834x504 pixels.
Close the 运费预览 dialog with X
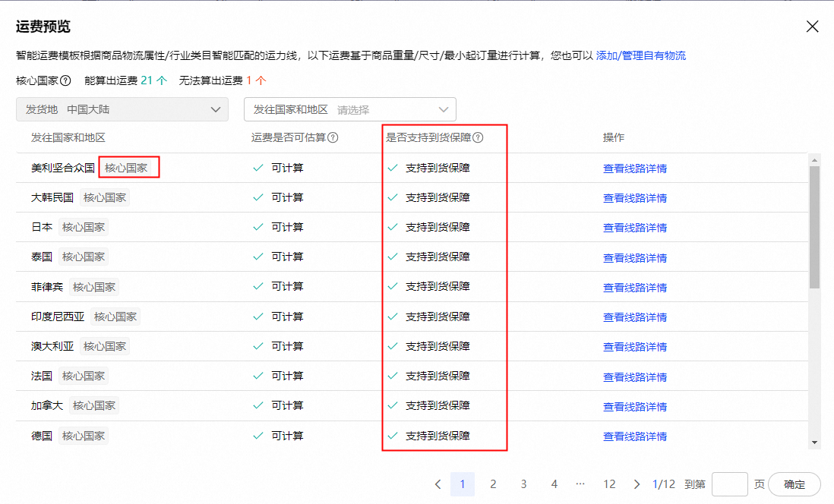(812, 27)
